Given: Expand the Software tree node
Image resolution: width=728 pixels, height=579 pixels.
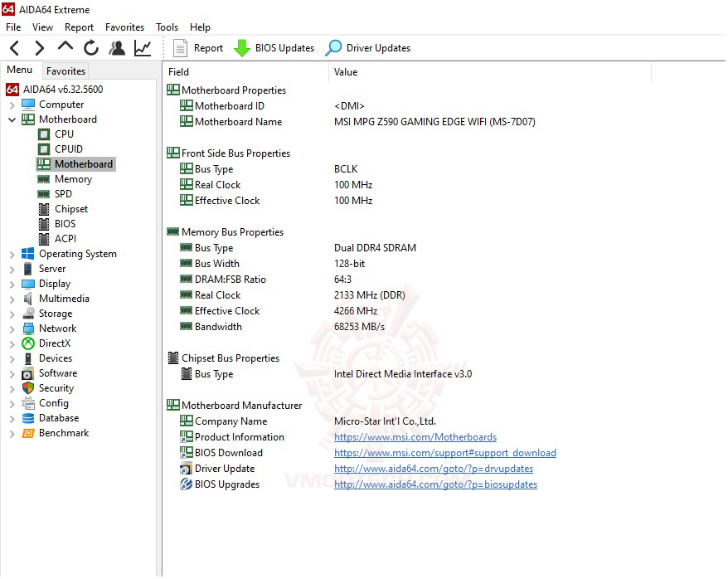Looking at the screenshot, I should [x=12, y=374].
